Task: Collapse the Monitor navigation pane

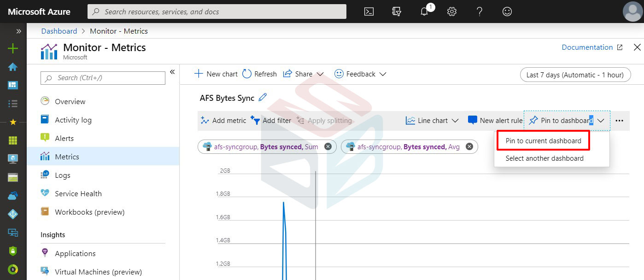Action: click(172, 72)
